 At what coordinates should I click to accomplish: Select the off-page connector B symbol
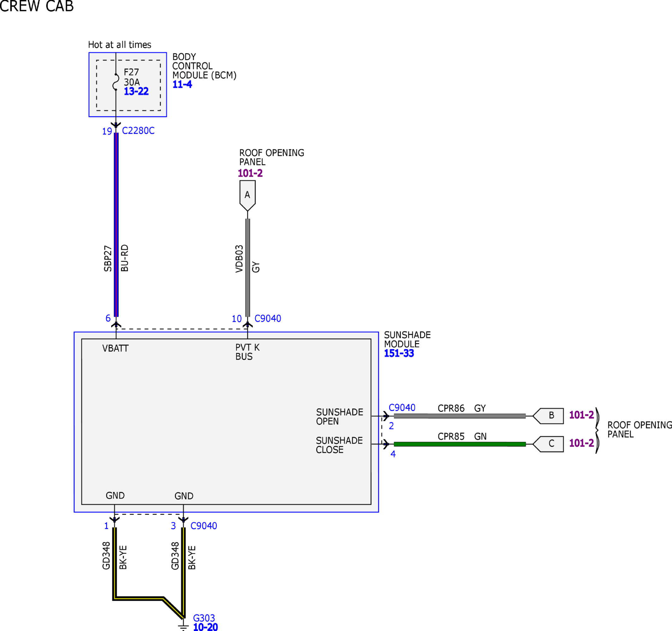[548, 416]
